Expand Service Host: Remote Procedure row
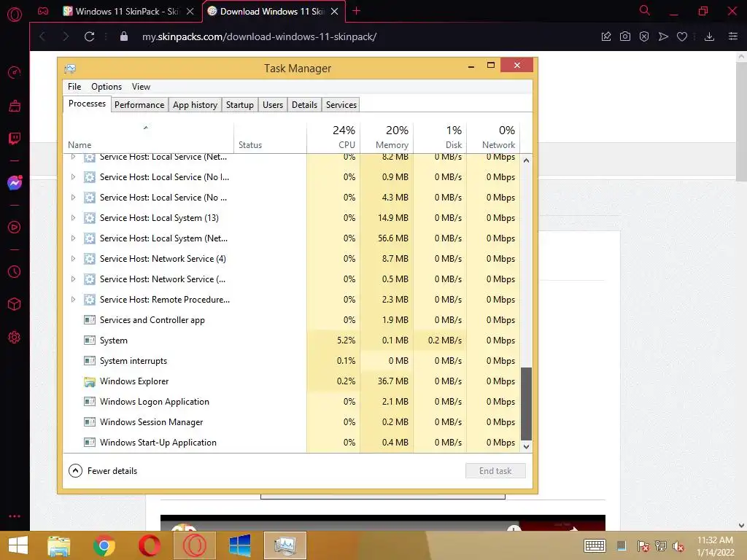 tap(73, 300)
